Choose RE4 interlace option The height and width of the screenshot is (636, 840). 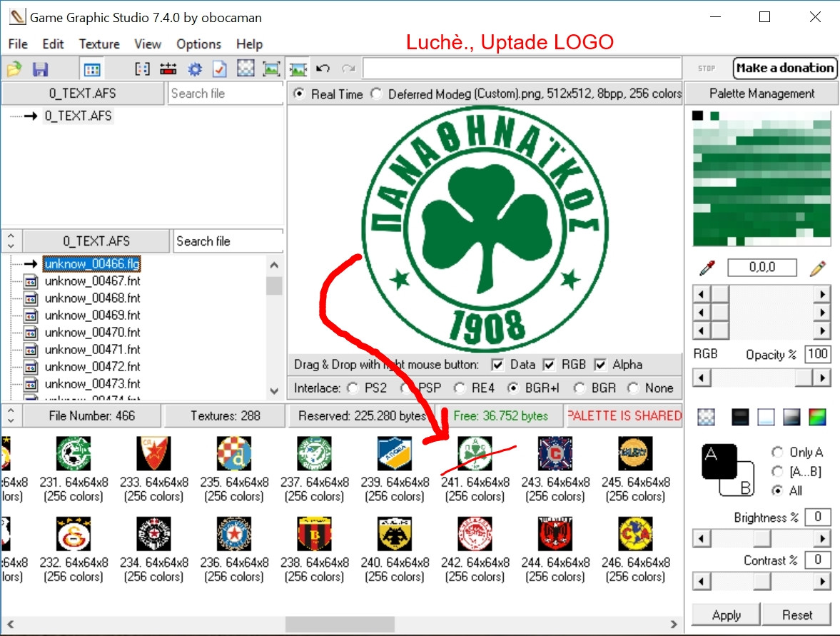[460, 388]
